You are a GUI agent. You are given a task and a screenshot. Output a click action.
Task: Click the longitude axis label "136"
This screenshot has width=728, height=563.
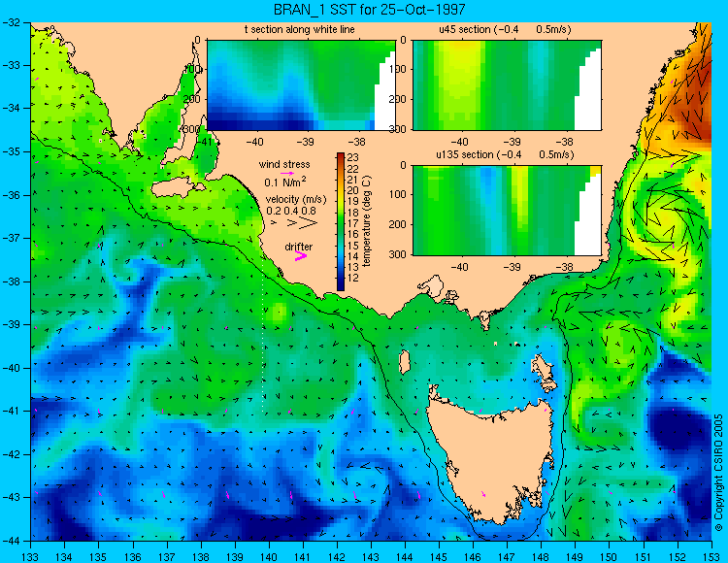click(x=132, y=557)
